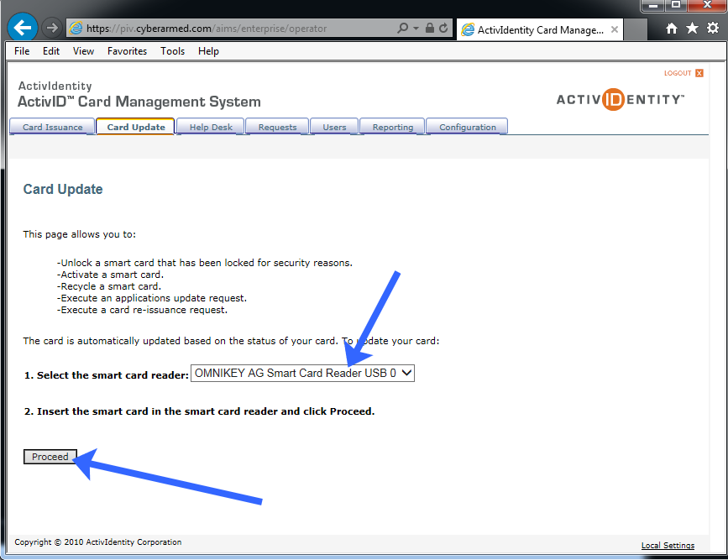Click the Card Update page heading
The height and width of the screenshot is (560, 728).
63,189
